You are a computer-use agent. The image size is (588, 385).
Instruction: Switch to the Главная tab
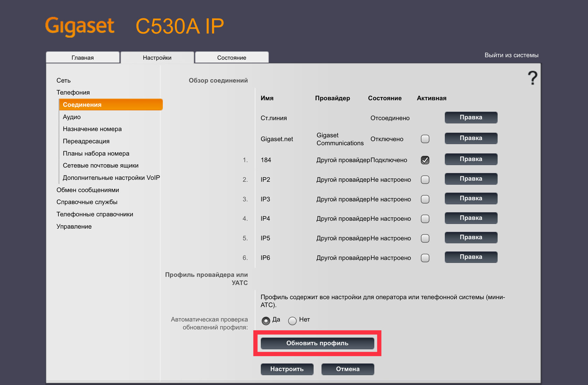coord(83,58)
